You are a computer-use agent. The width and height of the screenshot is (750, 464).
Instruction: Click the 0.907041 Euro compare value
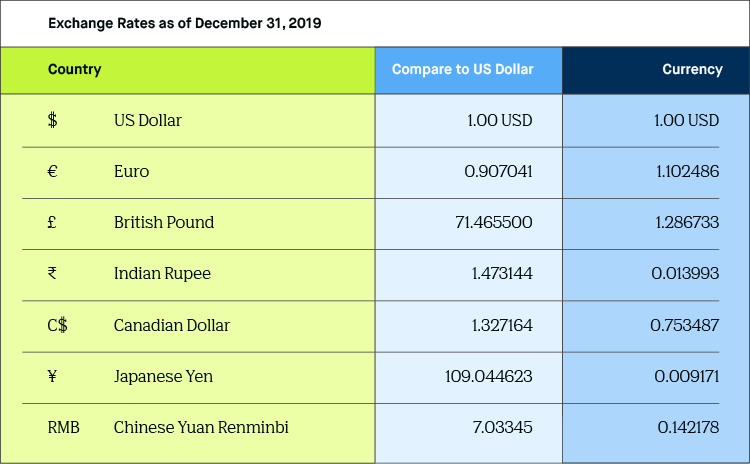[498, 172]
